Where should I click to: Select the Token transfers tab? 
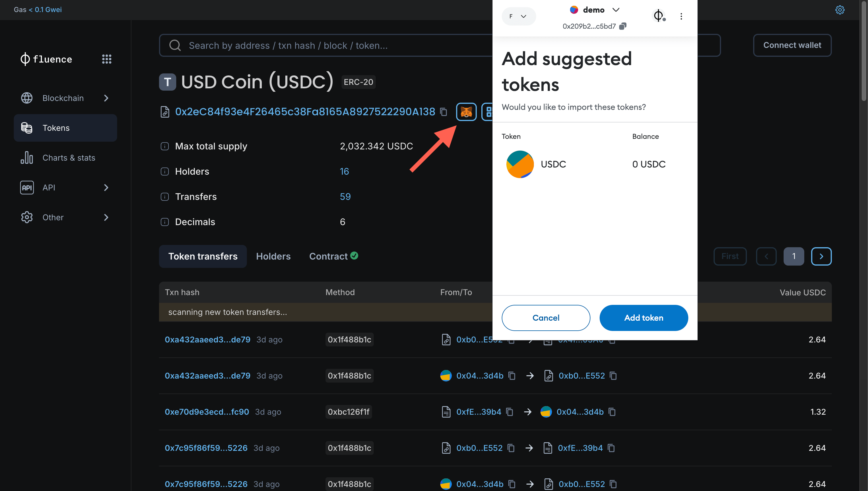[202, 256]
